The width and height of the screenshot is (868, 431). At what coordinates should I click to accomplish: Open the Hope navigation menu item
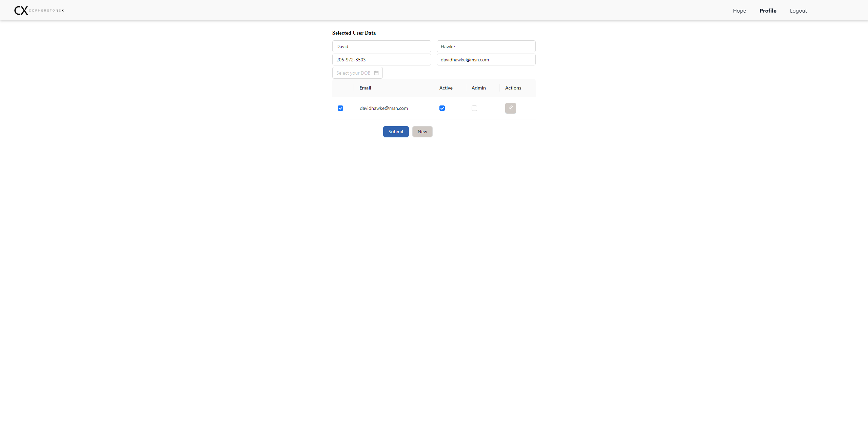point(739,11)
